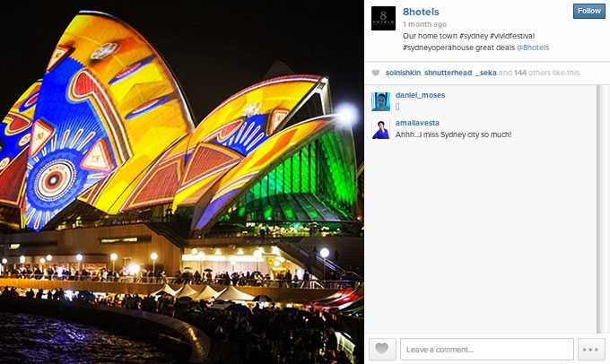Open the #vividfestival hashtag
The height and width of the screenshot is (364, 610).
point(512,36)
